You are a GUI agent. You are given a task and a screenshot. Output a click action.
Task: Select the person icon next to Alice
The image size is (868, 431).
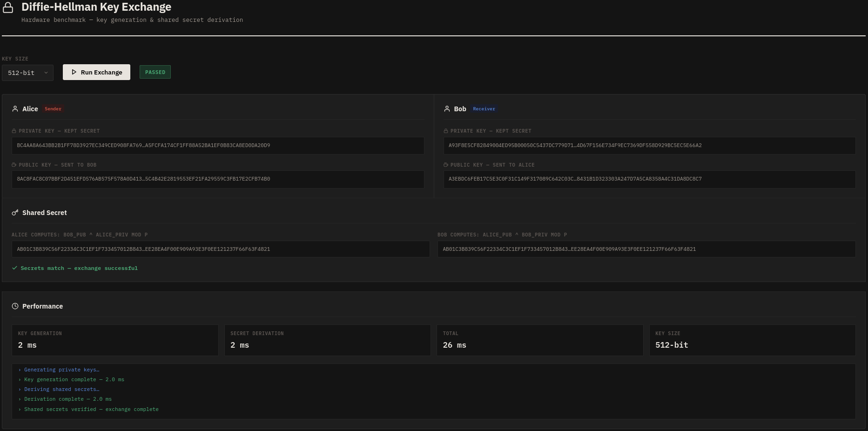15,108
